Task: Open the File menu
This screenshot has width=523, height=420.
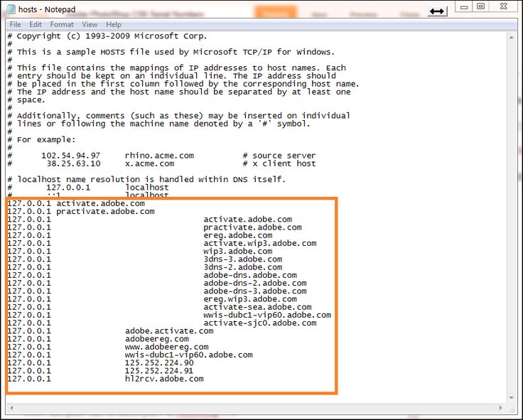Action: coord(15,25)
